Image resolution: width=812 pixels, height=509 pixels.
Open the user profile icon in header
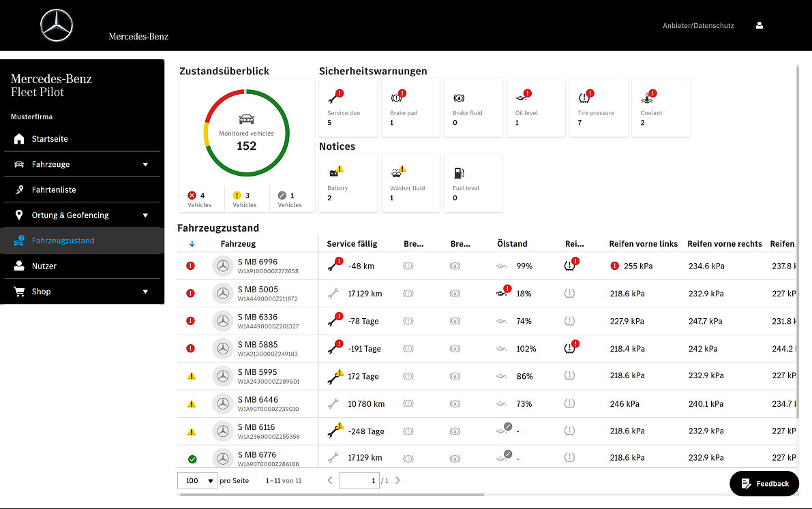pos(760,26)
